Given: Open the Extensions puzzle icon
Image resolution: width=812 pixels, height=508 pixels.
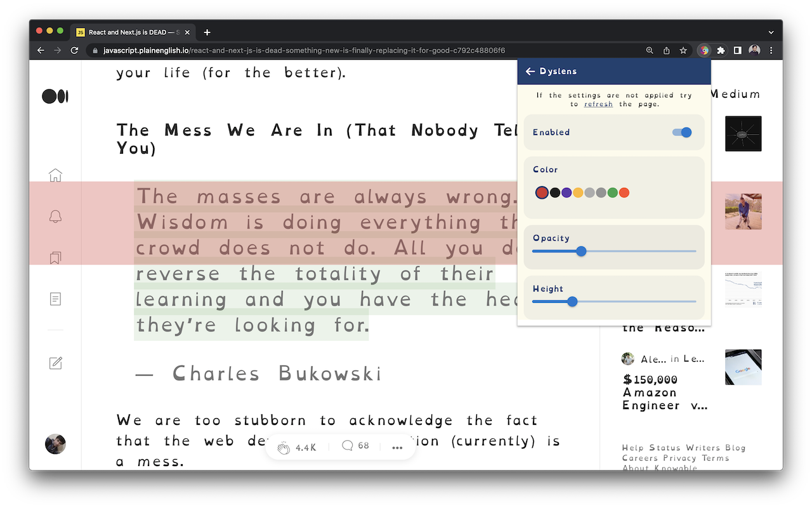Looking at the screenshot, I should tap(721, 50).
